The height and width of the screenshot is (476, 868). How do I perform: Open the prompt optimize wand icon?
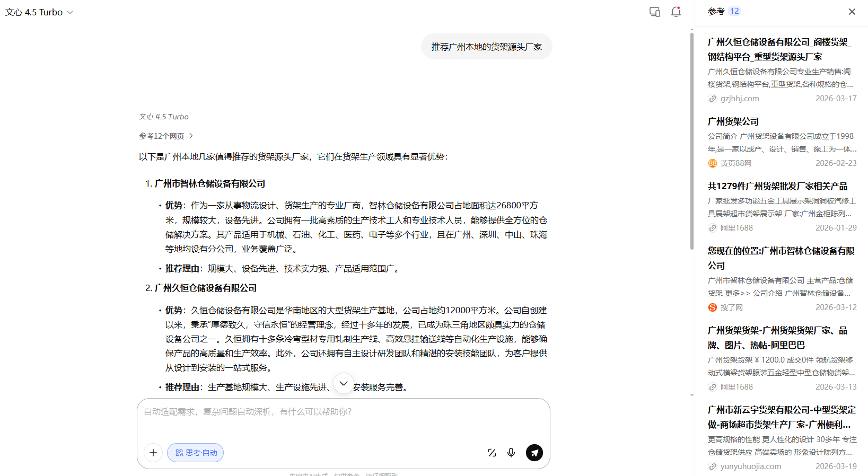492,453
